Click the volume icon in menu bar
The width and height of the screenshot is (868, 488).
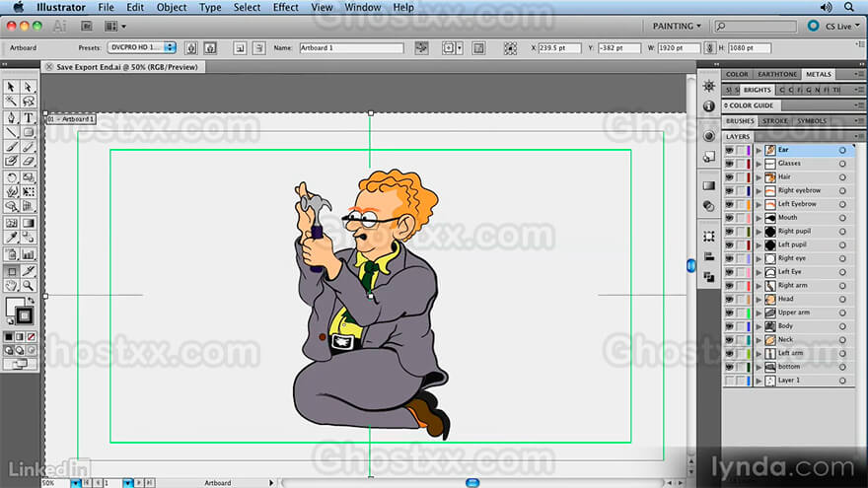(x=826, y=7)
